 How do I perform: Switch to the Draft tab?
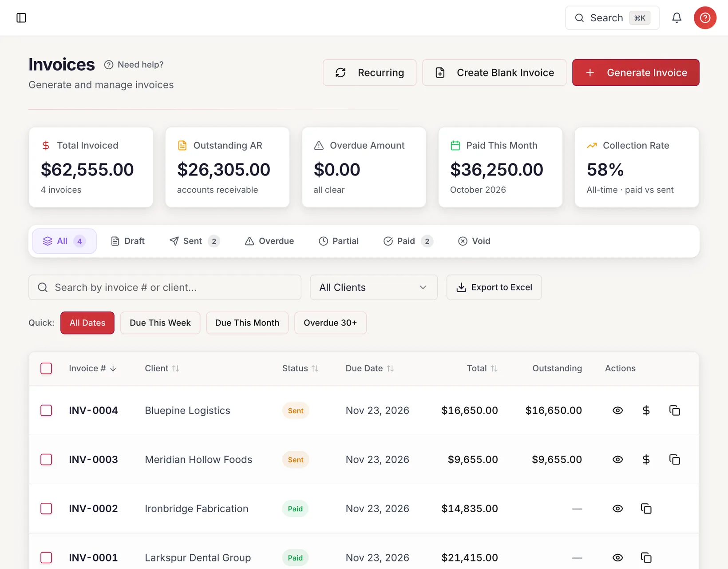128,241
